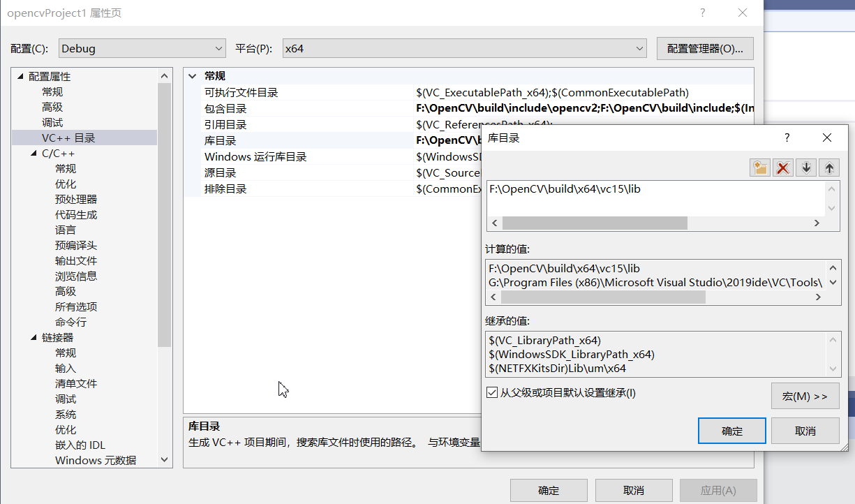Screen dimensions: 855x504
Task: Click the 宏(M) >> button
Action: (805, 396)
